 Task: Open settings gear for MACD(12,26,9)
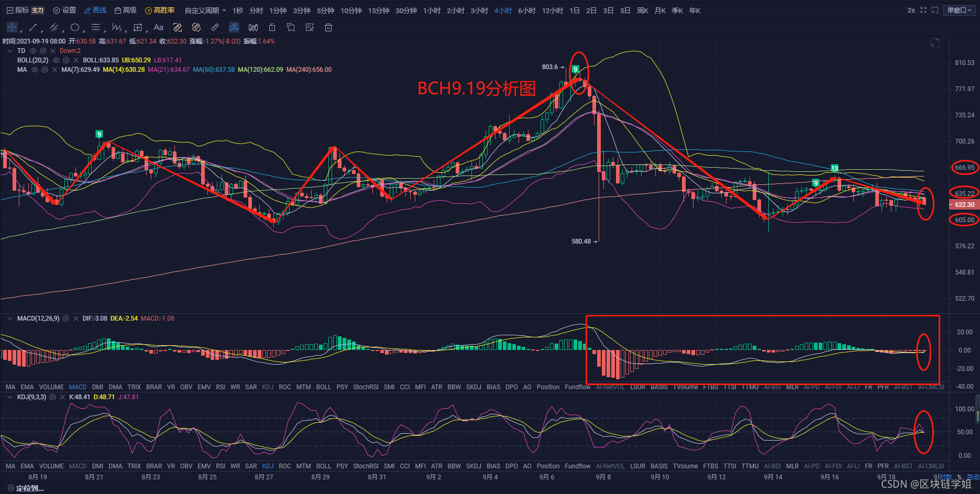66,319
